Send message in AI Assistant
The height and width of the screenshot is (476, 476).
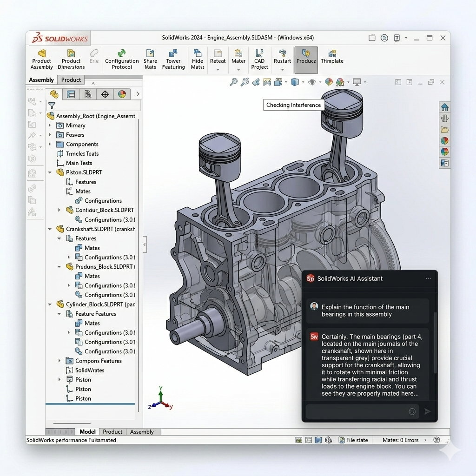[428, 411]
